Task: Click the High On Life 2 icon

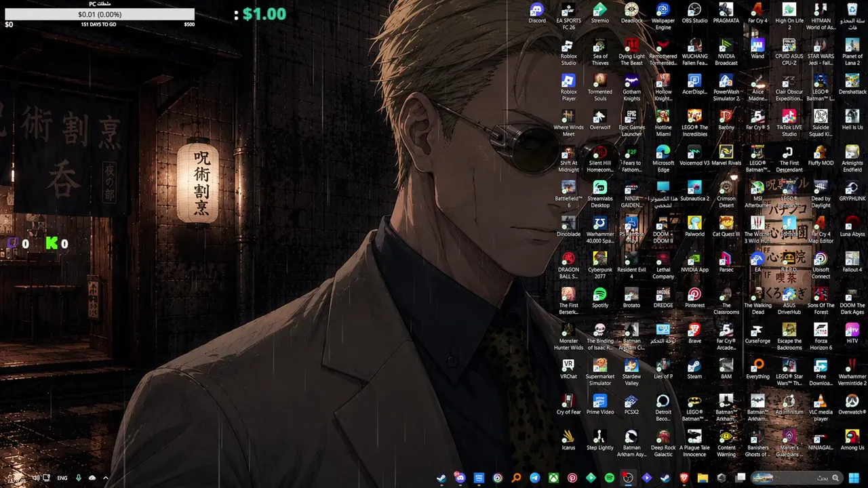Action: click(x=789, y=16)
